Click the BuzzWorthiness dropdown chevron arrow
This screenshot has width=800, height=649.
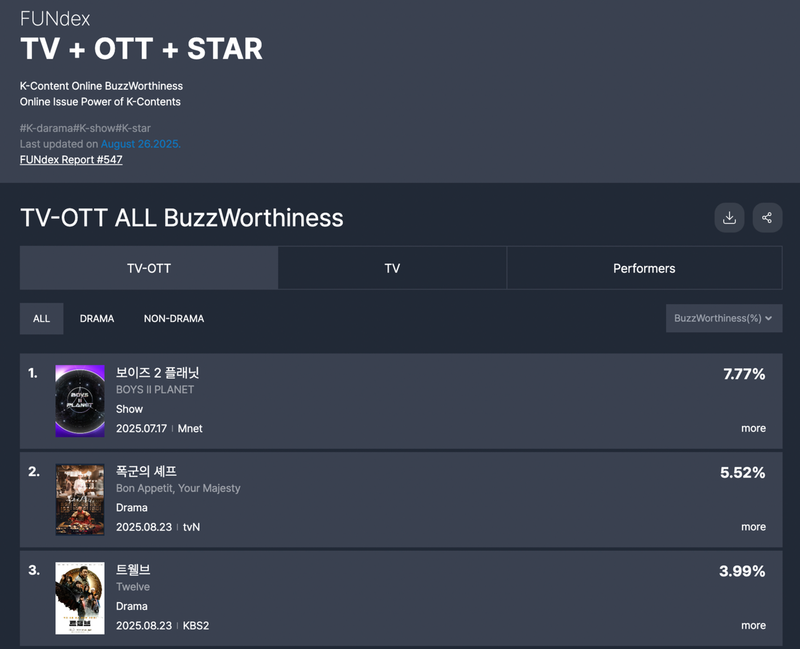768,318
